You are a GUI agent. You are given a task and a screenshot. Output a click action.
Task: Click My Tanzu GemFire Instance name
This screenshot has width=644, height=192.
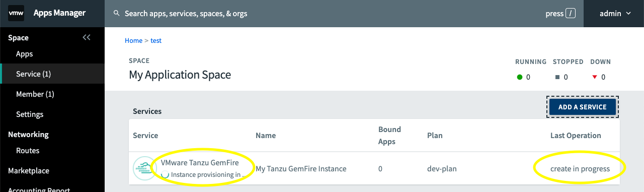[x=301, y=168]
